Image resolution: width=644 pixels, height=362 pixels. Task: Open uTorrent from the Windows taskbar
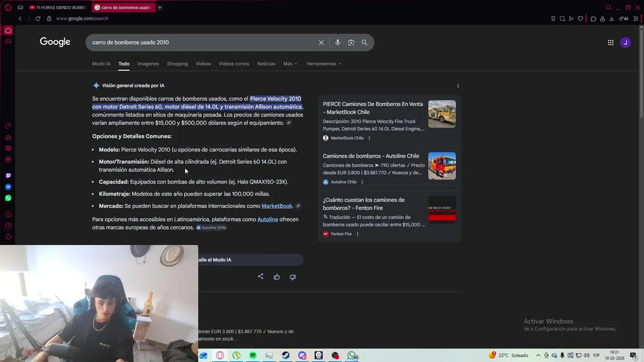coord(236,355)
